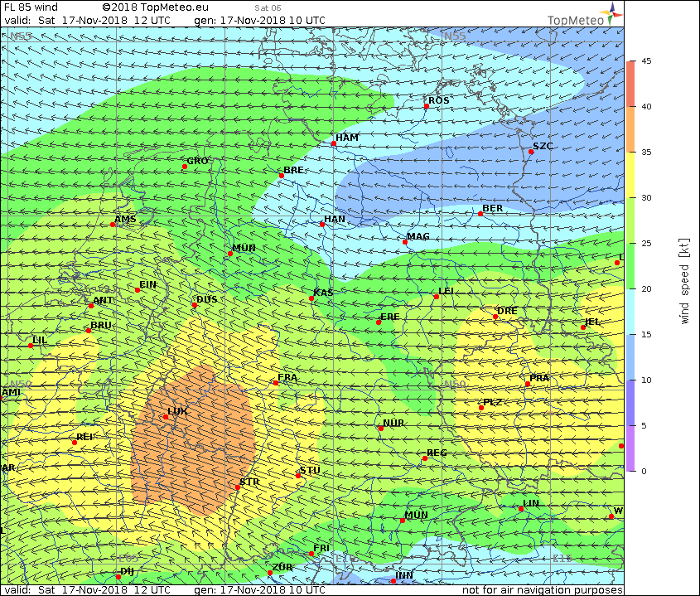Click the Amsterdam (AMS) red marker
The height and width of the screenshot is (596, 700).
tap(113, 225)
